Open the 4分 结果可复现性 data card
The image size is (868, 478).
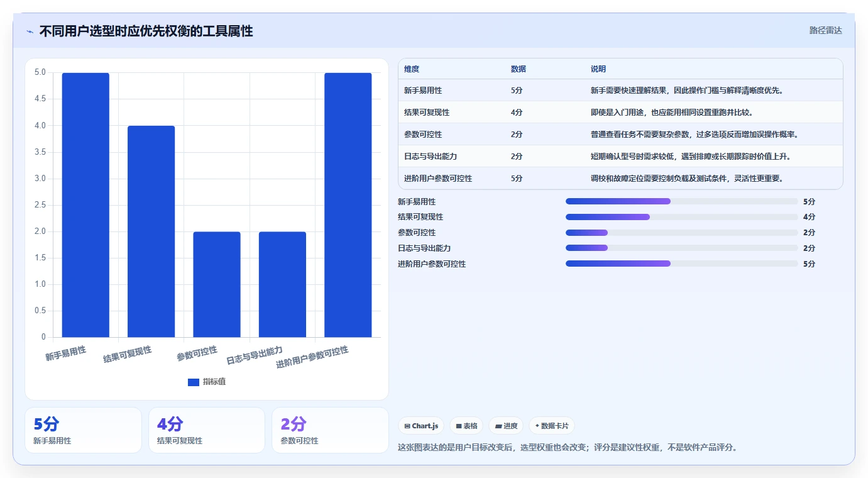[207, 430]
